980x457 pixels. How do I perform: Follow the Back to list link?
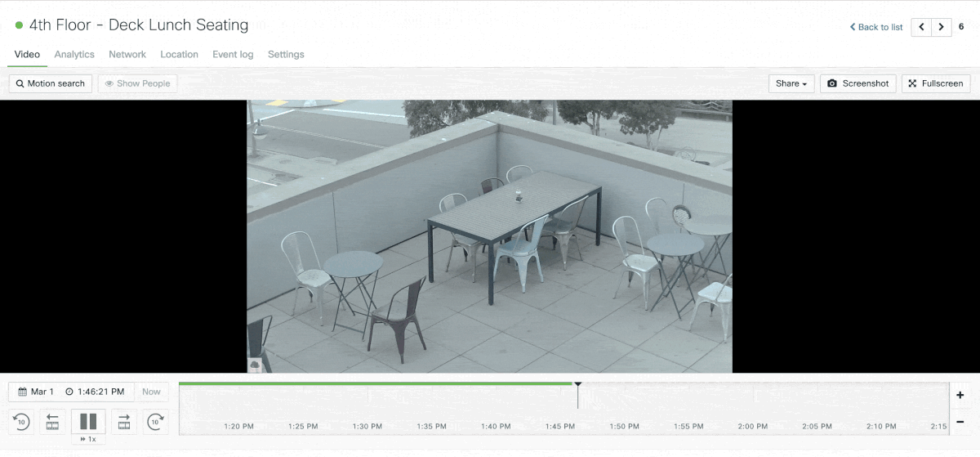[x=876, y=27]
